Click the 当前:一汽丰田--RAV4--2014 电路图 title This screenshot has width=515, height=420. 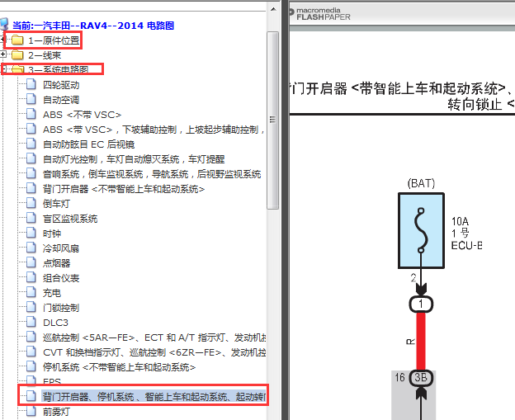pos(93,26)
